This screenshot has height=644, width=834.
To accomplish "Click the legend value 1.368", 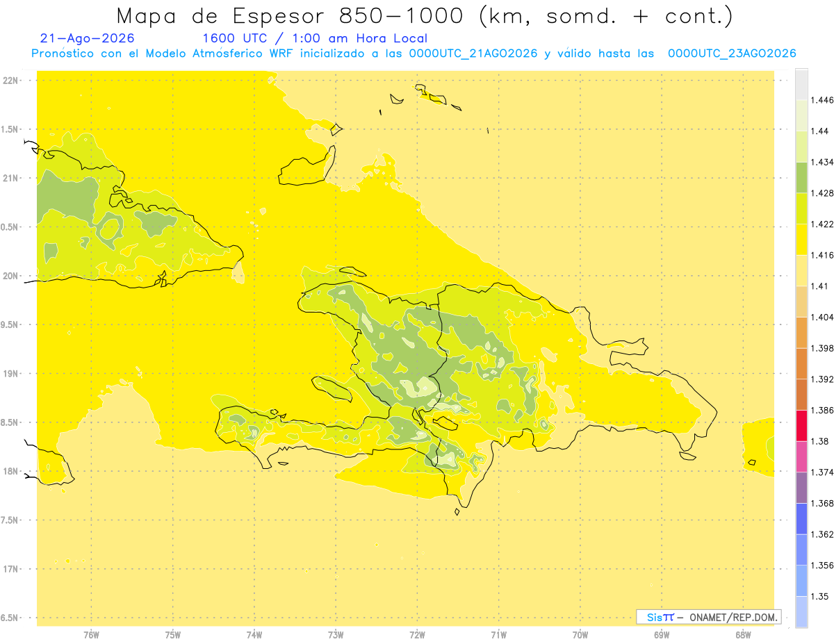I will coord(821,503).
